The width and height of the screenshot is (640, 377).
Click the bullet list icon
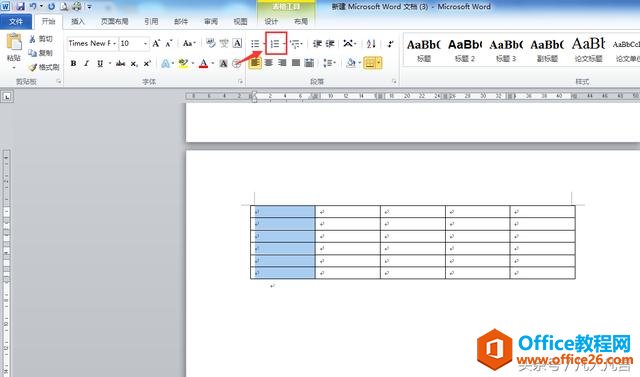point(255,43)
